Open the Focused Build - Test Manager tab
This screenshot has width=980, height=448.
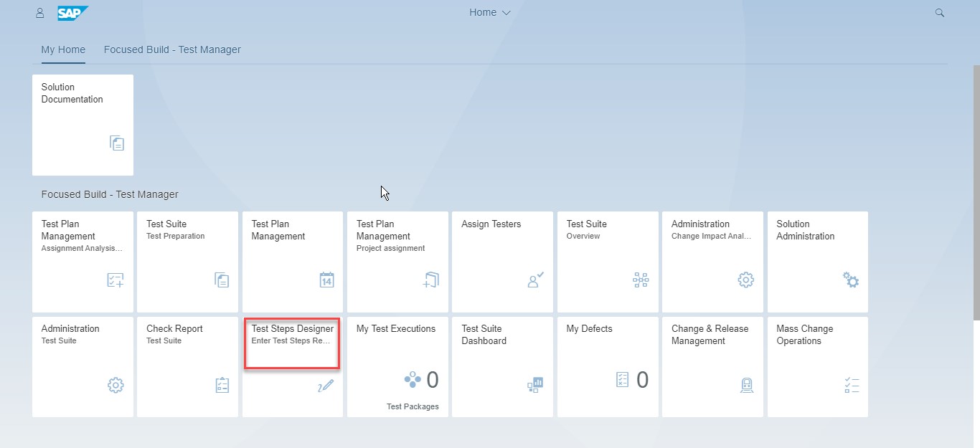pyautogui.click(x=172, y=50)
